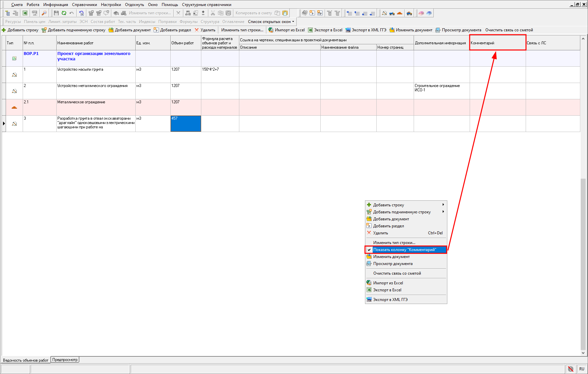Expand 'Добавить строку' submenu arrow in context menu
Image resolution: width=588 pixels, height=374 pixels.
click(x=443, y=205)
